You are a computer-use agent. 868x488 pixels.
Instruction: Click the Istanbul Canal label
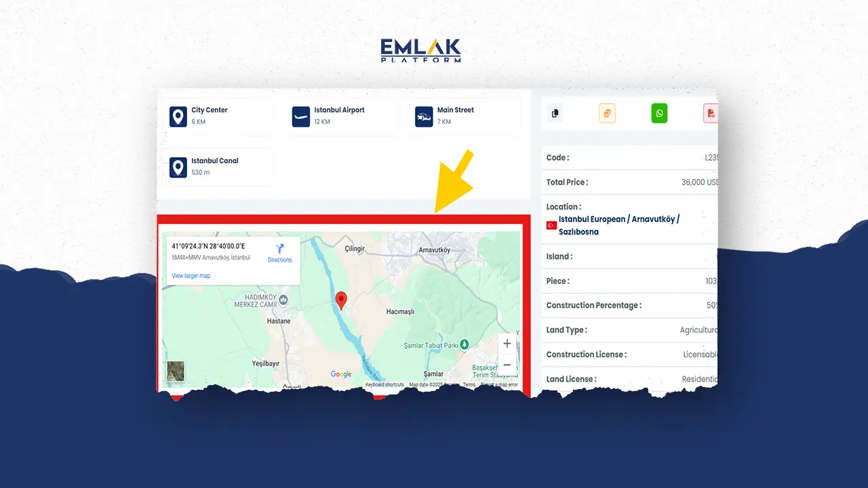point(215,161)
